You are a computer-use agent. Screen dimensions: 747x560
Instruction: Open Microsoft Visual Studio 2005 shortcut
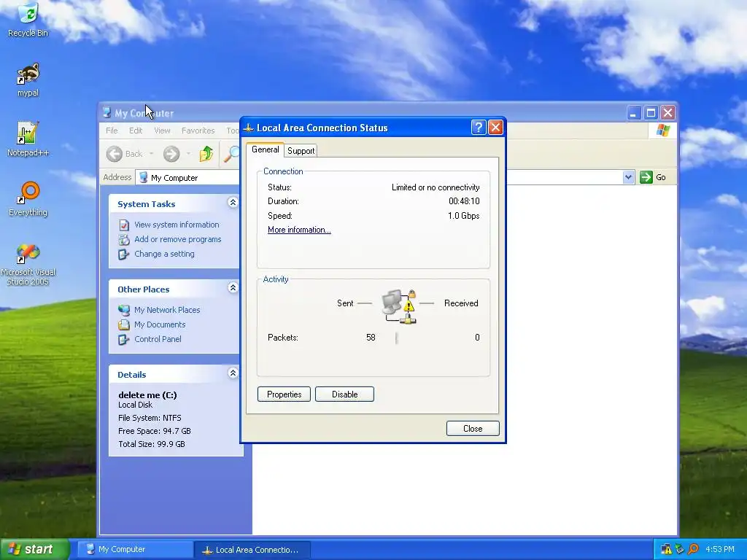(x=28, y=265)
